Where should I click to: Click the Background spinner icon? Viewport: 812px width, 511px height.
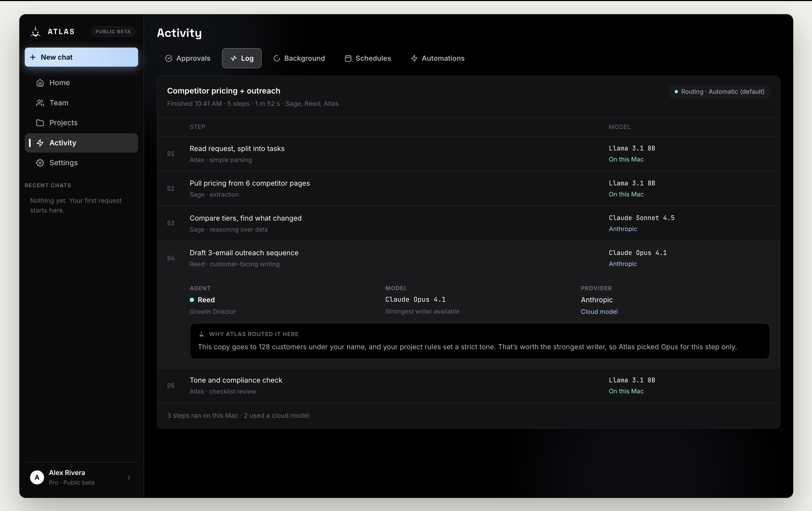click(x=276, y=58)
